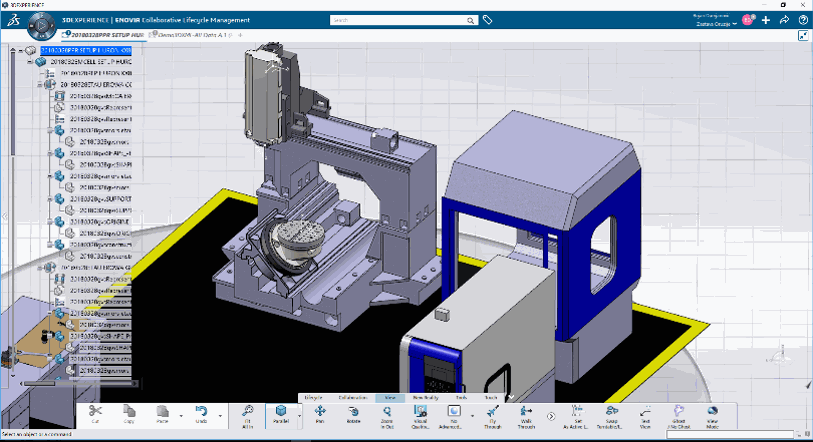Toggle Parallel projection view mode
The height and width of the screenshot is (442, 813).
click(x=283, y=410)
